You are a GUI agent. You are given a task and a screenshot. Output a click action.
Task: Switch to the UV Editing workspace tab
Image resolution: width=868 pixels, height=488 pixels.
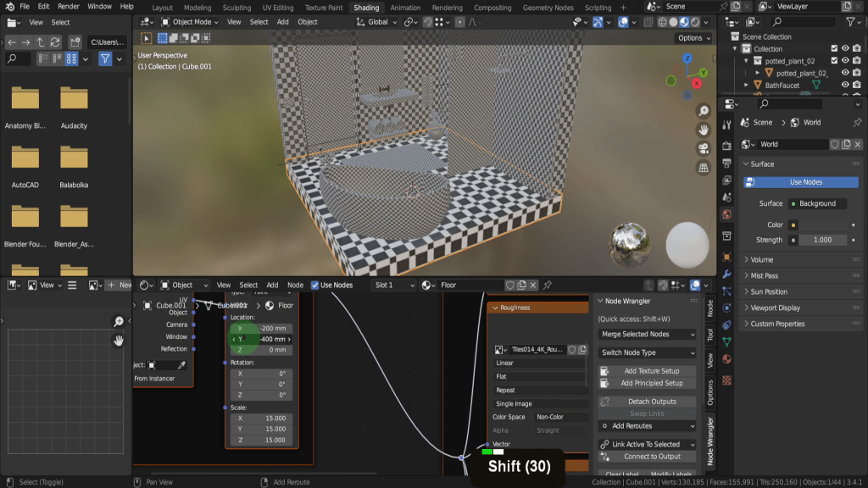pos(278,8)
